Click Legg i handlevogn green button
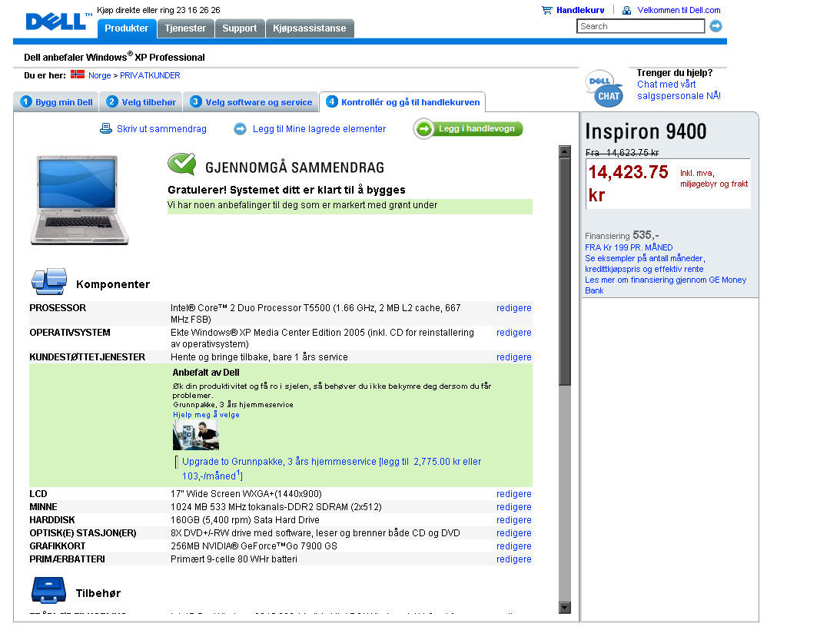Viewport: 840px width, 630px height. coord(468,128)
